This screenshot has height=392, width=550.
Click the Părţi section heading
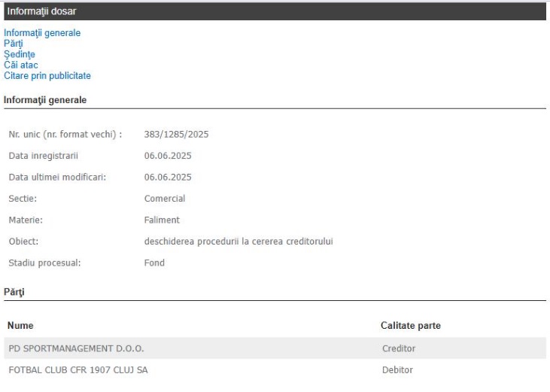tap(14, 292)
